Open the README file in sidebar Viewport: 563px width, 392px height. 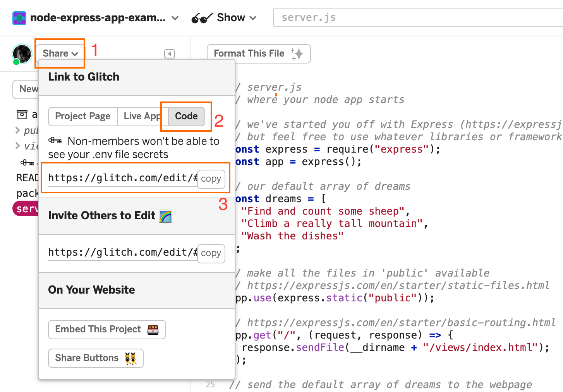pyautogui.click(x=27, y=178)
